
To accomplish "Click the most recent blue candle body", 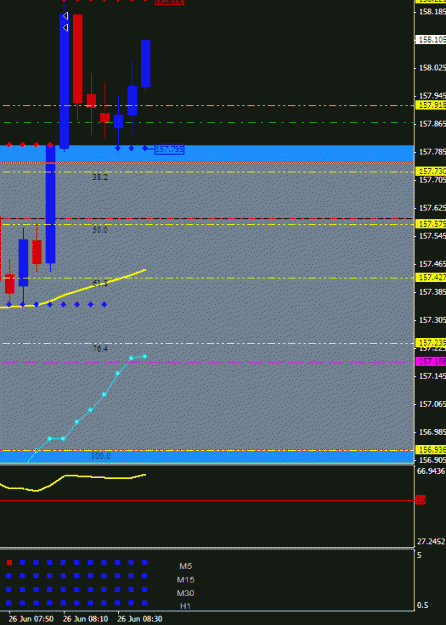I will (145, 63).
